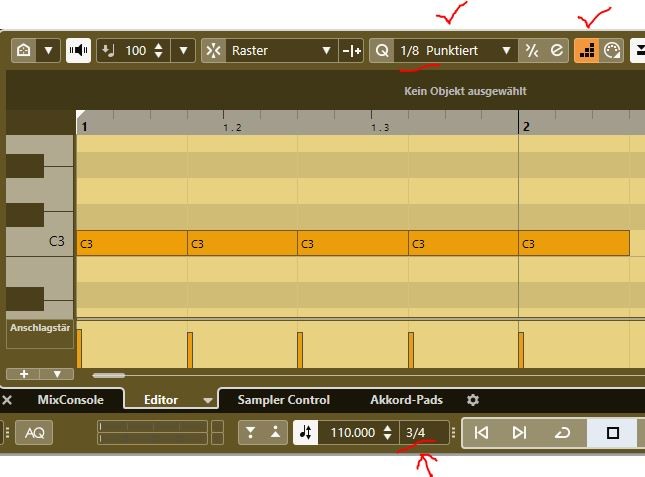645x477 pixels.
Task: Click the grid-relative snap icon right of Raster
Action: coord(351,50)
